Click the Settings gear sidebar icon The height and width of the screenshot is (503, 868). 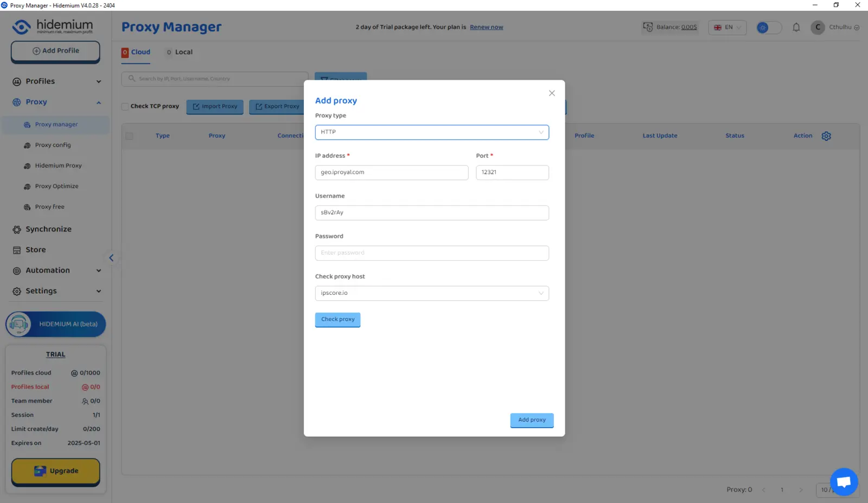pos(17,292)
